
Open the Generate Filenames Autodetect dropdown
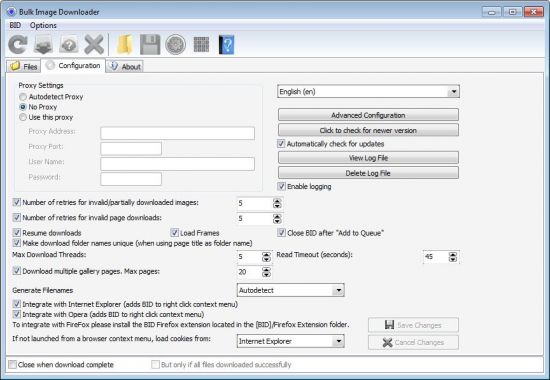290,290
